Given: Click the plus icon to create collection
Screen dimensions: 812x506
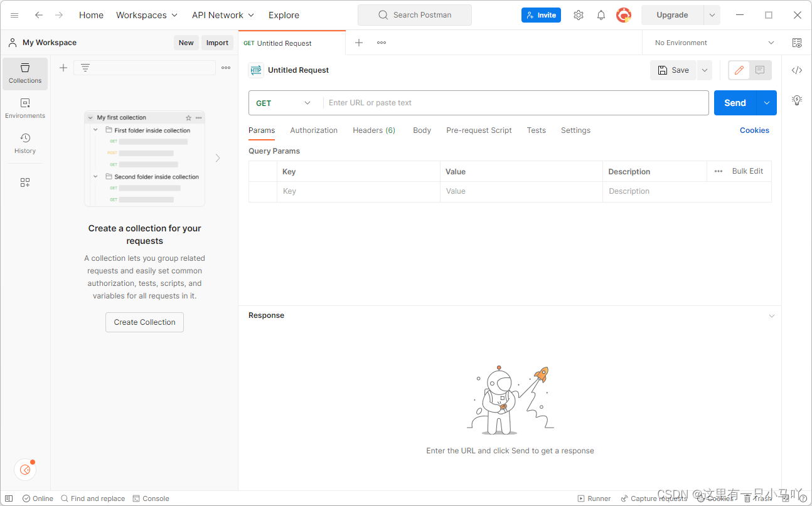Looking at the screenshot, I should [63, 68].
